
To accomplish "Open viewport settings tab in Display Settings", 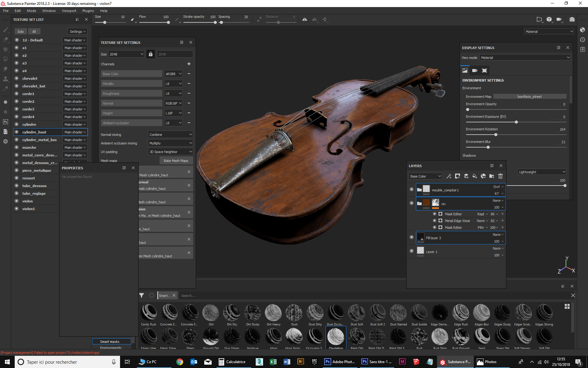I will (484, 71).
